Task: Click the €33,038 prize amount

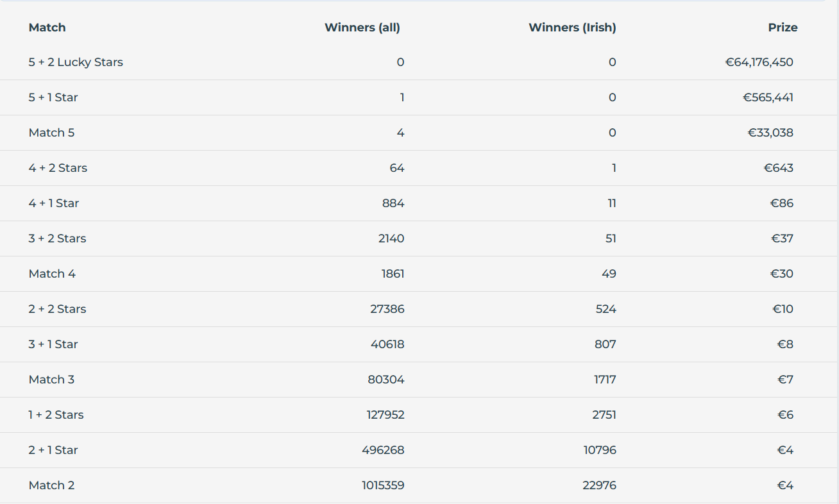Action: click(770, 133)
